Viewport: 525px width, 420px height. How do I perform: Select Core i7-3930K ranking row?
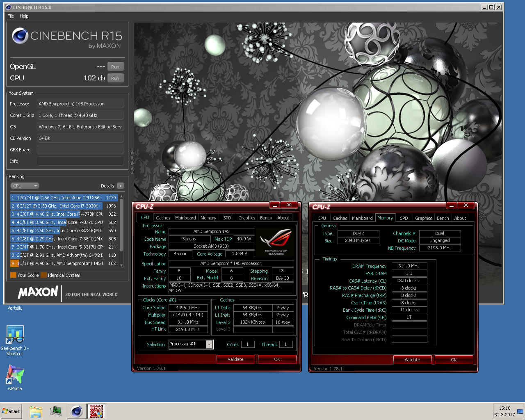(64, 206)
